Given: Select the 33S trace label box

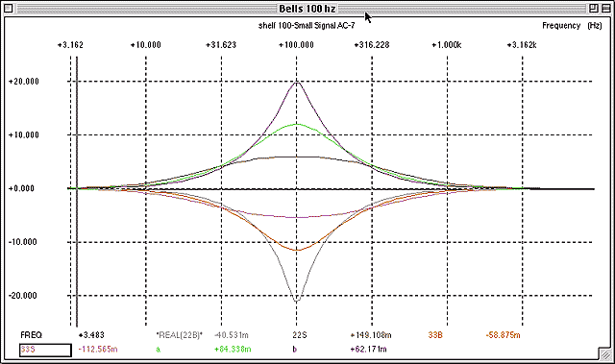Looking at the screenshot, I should pos(45,350).
